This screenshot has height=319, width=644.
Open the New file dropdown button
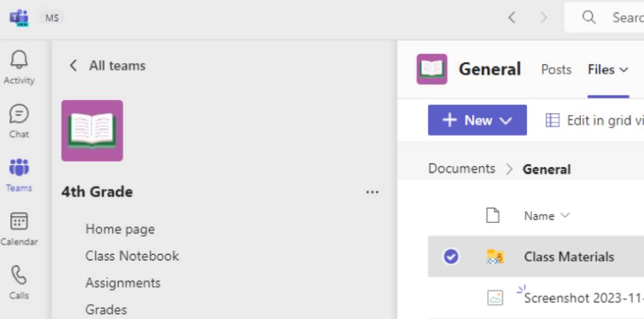[477, 120]
